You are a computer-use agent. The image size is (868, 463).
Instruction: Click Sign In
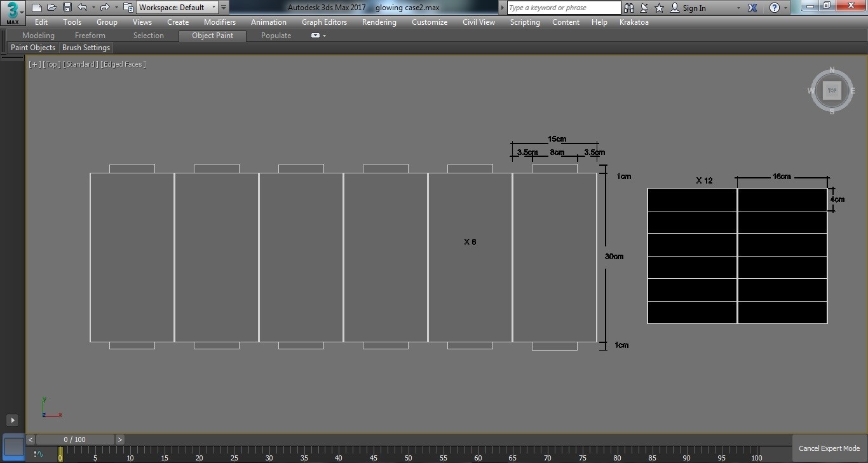pyautogui.click(x=695, y=8)
